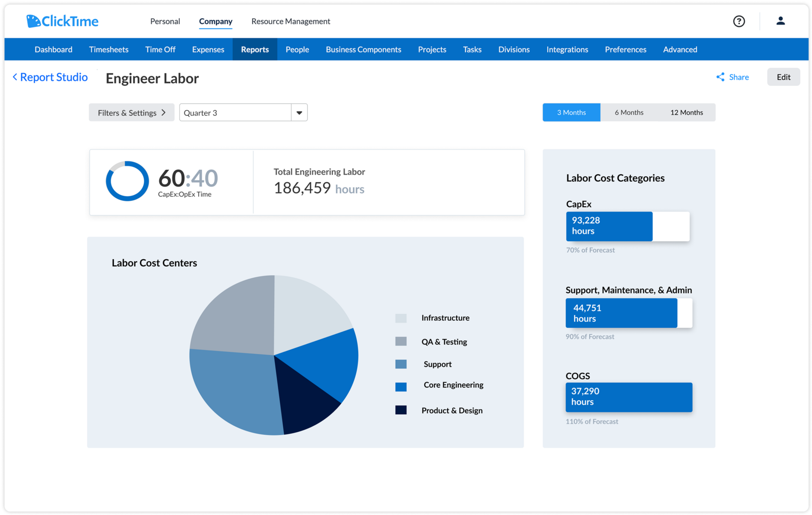This screenshot has width=812, height=515.
Task: Click the Product & Design legend swatch
Action: (x=401, y=410)
